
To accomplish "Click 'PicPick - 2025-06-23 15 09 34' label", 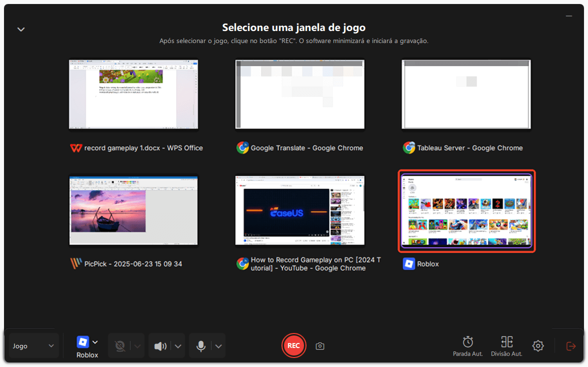I will 133,264.
